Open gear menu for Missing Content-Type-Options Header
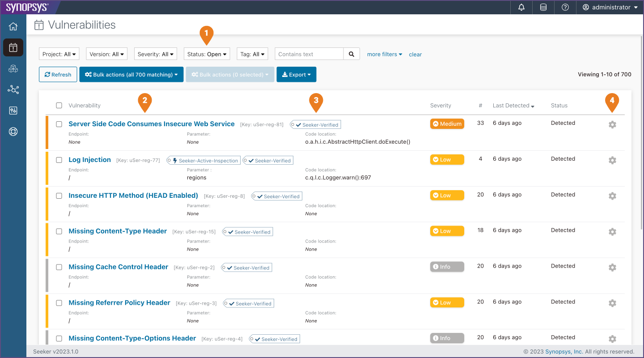644x358 pixels. (x=612, y=339)
